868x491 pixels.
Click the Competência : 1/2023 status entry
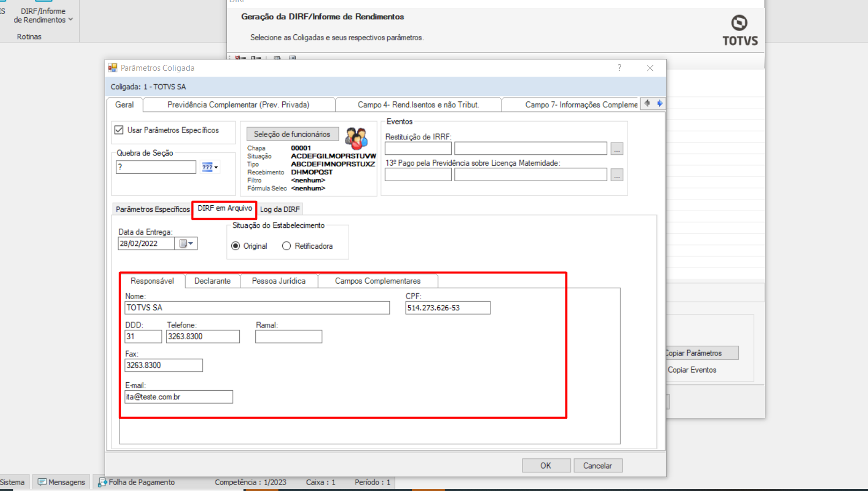pos(251,482)
